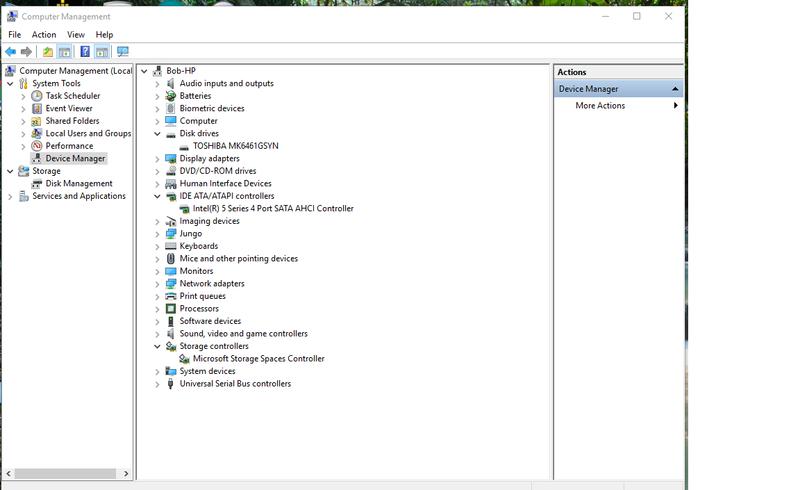
Task: Open the File menu
Action: pos(15,35)
